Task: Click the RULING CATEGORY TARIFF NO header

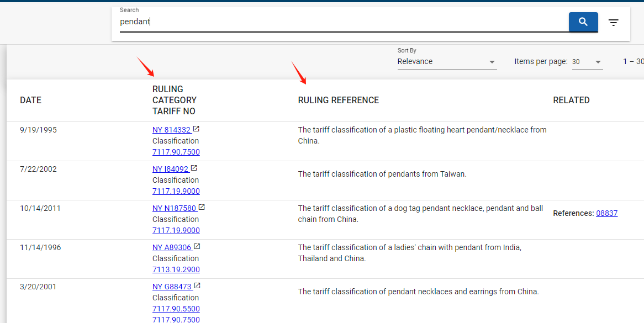Action: click(175, 100)
